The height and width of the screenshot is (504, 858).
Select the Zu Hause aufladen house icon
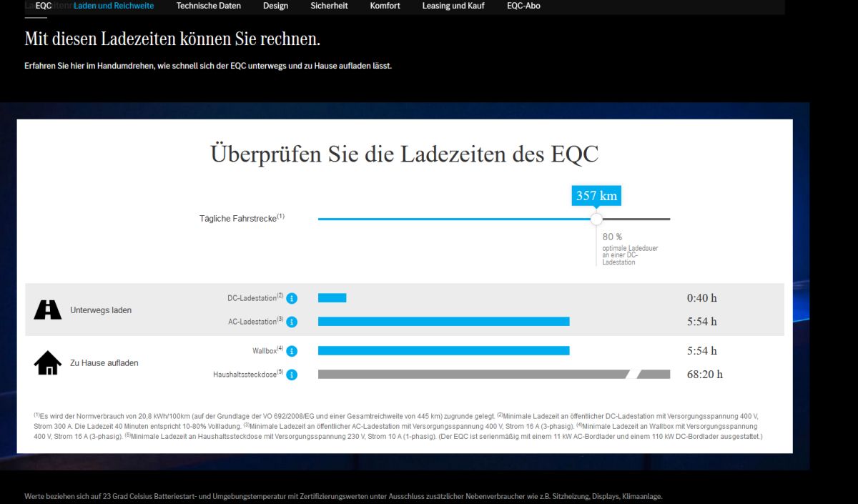47,361
